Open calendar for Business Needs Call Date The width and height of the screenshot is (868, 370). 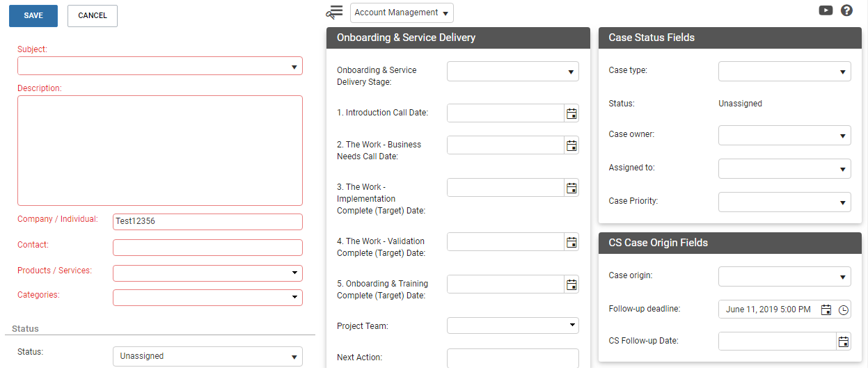click(x=571, y=145)
